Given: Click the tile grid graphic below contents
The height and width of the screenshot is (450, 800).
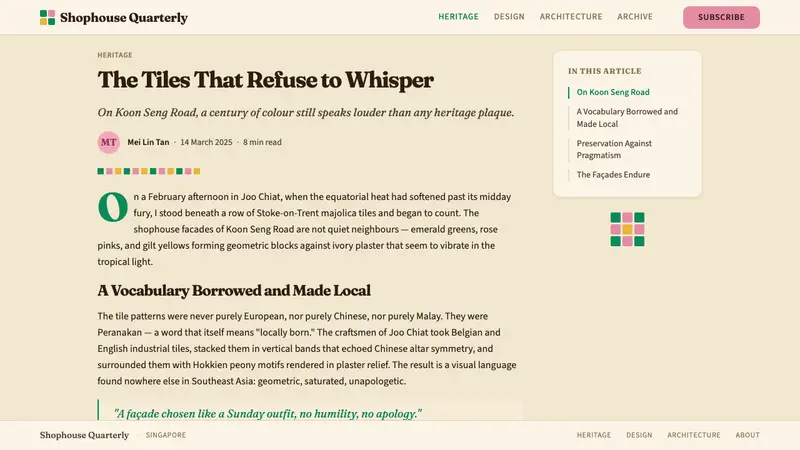Looking at the screenshot, I should click(627, 229).
